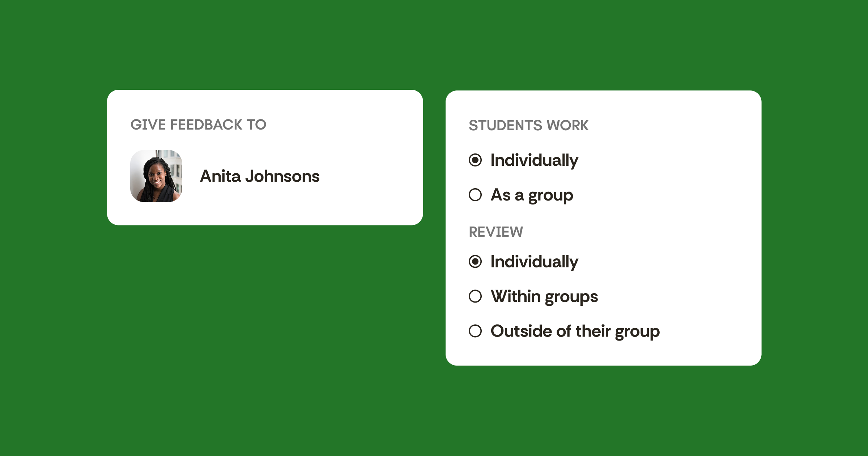Viewport: 868px width, 456px height.
Task: Select the As a group radio button
Action: coord(475,195)
